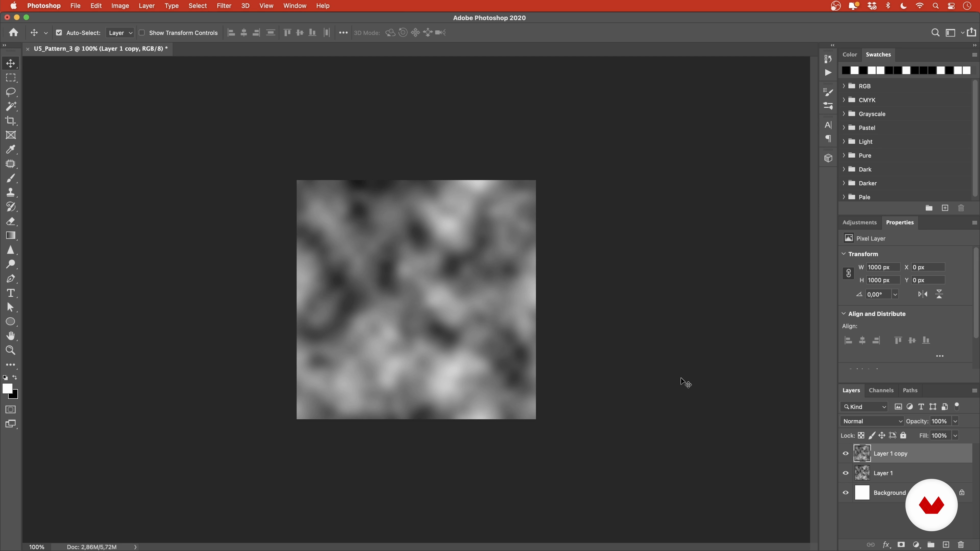Swap foreground and background colors
This screenshot has height=551, width=980.
pos(15,378)
